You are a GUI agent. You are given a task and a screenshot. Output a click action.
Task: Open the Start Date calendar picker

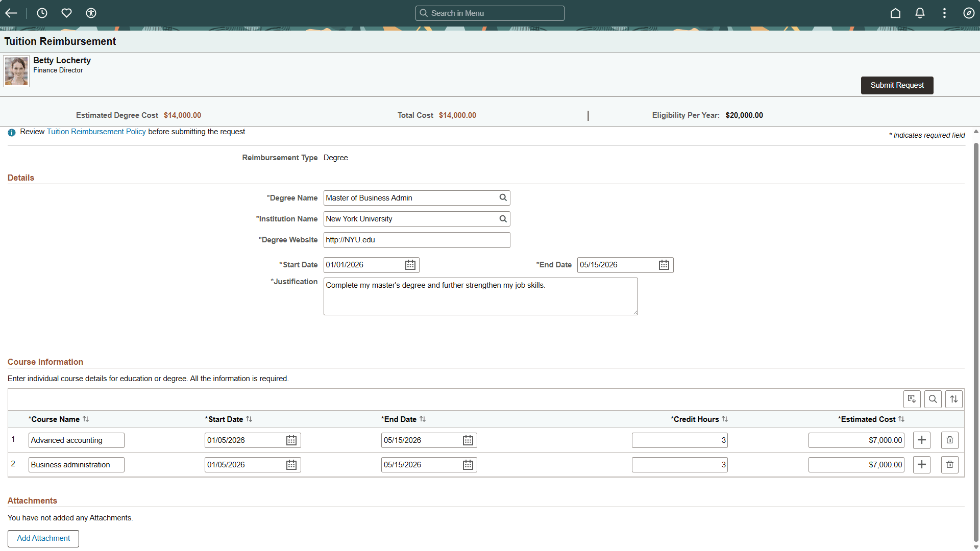point(410,265)
